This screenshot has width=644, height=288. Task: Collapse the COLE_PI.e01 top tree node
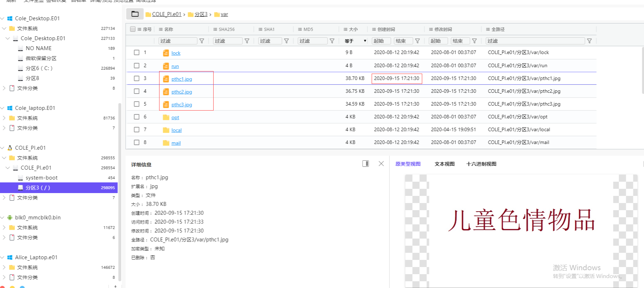point(2,148)
